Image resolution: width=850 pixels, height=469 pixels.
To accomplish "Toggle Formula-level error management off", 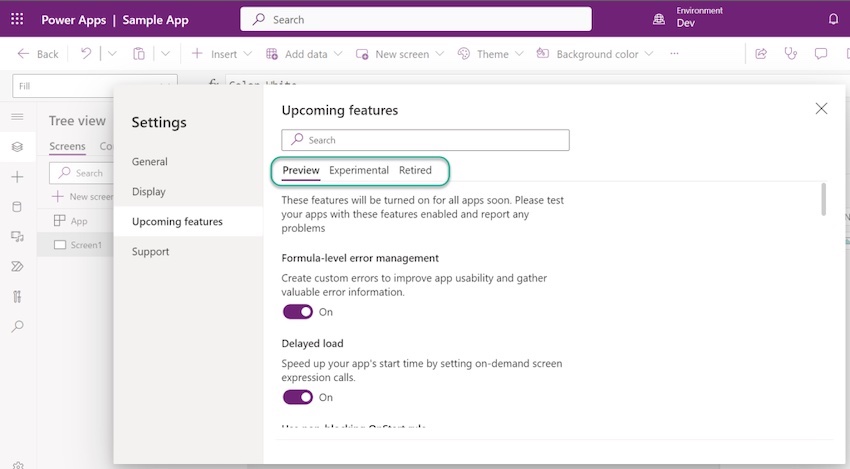I will pyautogui.click(x=298, y=312).
